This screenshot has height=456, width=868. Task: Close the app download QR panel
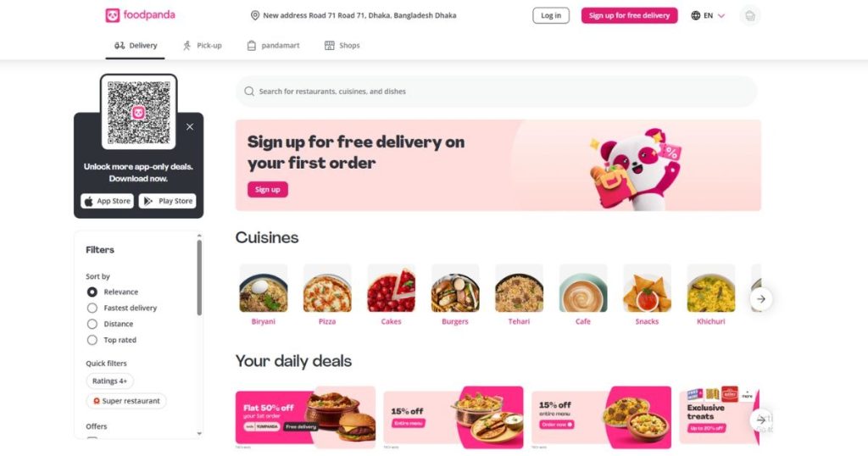tap(190, 127)
